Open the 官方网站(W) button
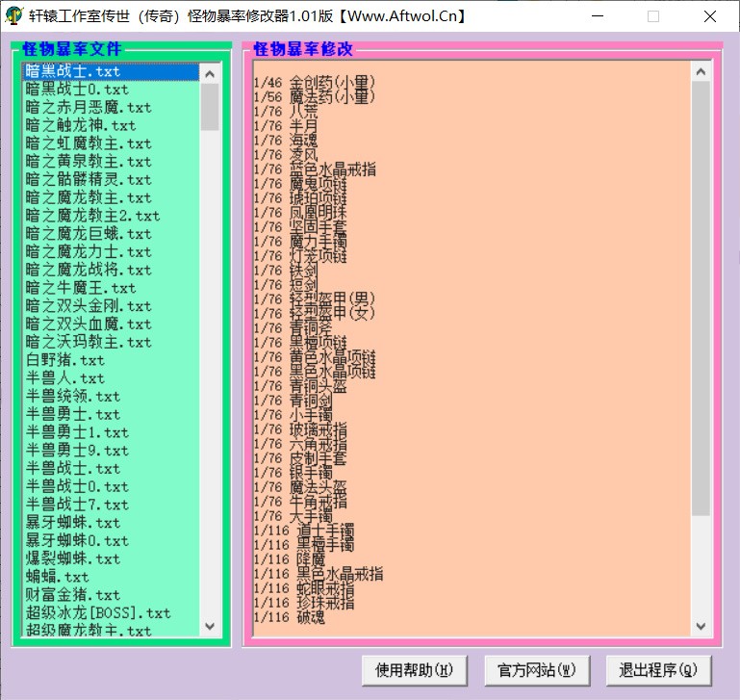 pos(537,670)
